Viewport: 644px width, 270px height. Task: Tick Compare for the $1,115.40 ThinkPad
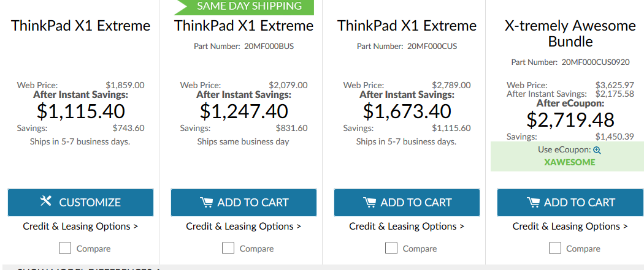65,248
